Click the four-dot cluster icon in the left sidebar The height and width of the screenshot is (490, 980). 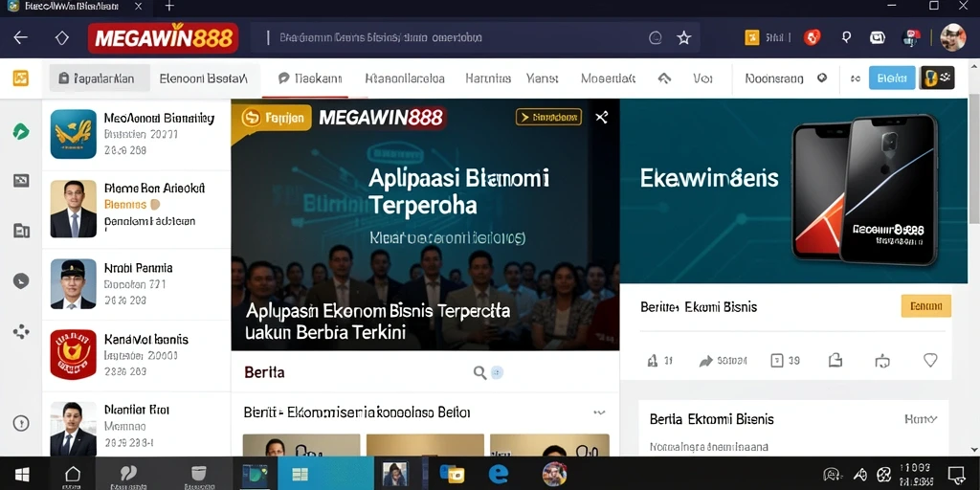[21, 332]
